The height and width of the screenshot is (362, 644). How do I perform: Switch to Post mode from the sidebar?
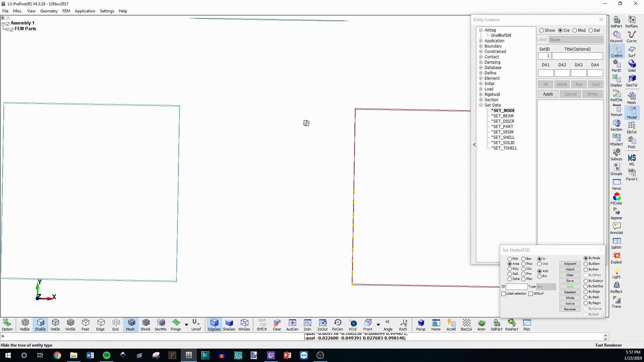tap(632, 142)
